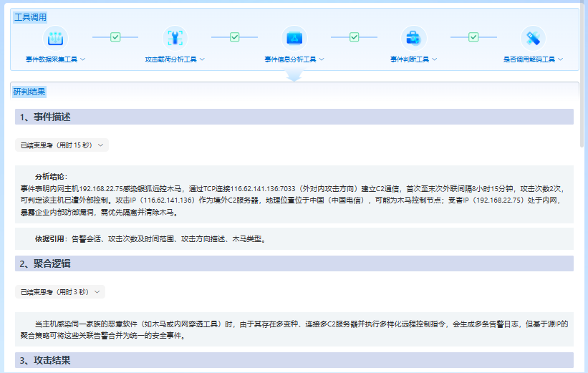Select the 研判结果 section label
This screenshot has width=588, height=373.
coord(29,92)
